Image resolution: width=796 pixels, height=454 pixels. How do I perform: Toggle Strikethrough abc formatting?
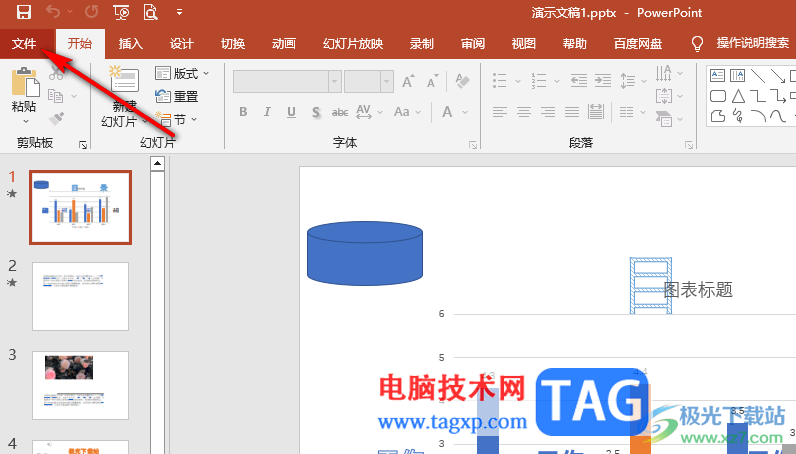coord(340,112)
